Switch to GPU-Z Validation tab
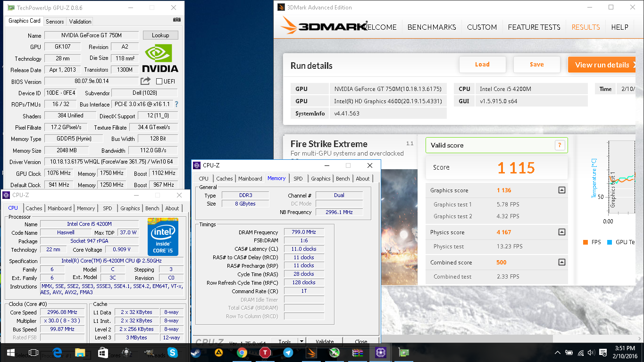 coord(80,22)
